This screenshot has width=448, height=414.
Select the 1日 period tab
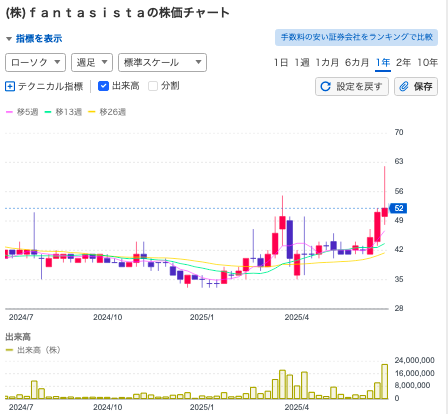[281, 62]
